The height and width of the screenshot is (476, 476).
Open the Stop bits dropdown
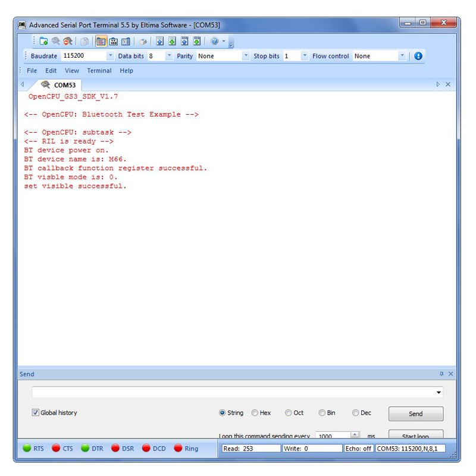pyautogui.click(x=305, y=55)
